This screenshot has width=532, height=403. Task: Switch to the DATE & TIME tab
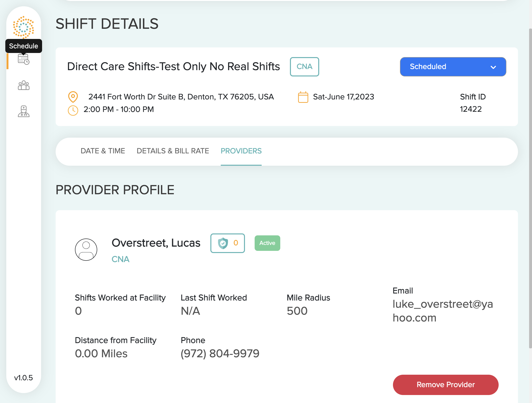103,151
